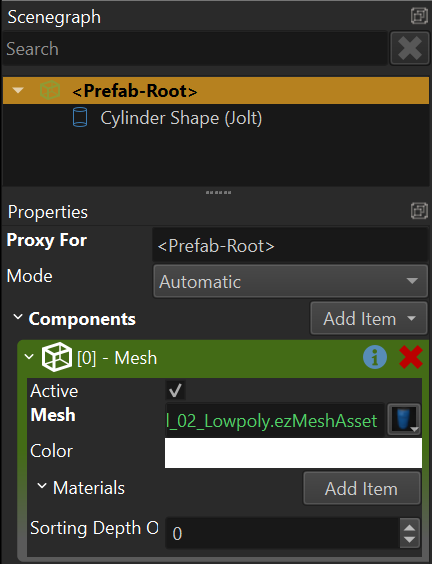Viewport: 432px width, 564px height.
Task: Collapse the [0] - Mesh component
Action: click(x=29, y=357)
